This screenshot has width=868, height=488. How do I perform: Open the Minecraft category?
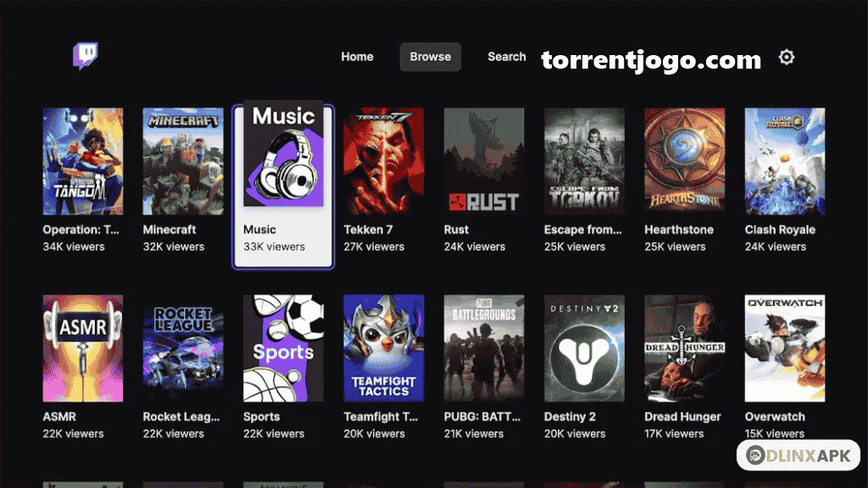tap(182, 161)
